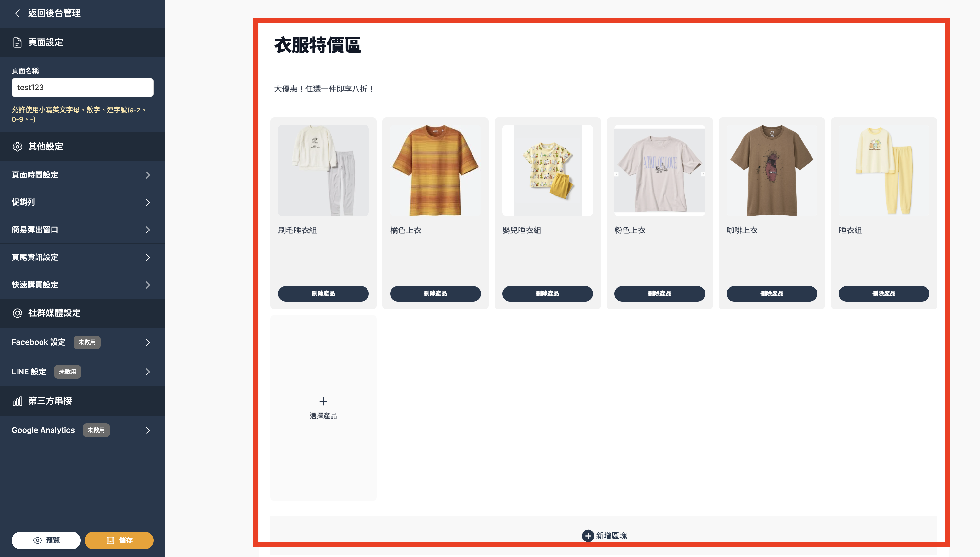Click the social media settings @ icon
980x557 pixels.
tap(17, 313)
